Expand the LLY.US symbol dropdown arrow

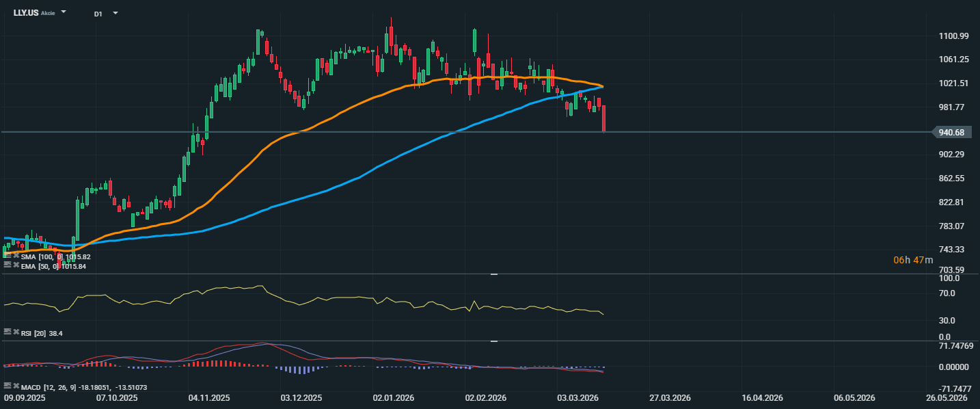64,12
